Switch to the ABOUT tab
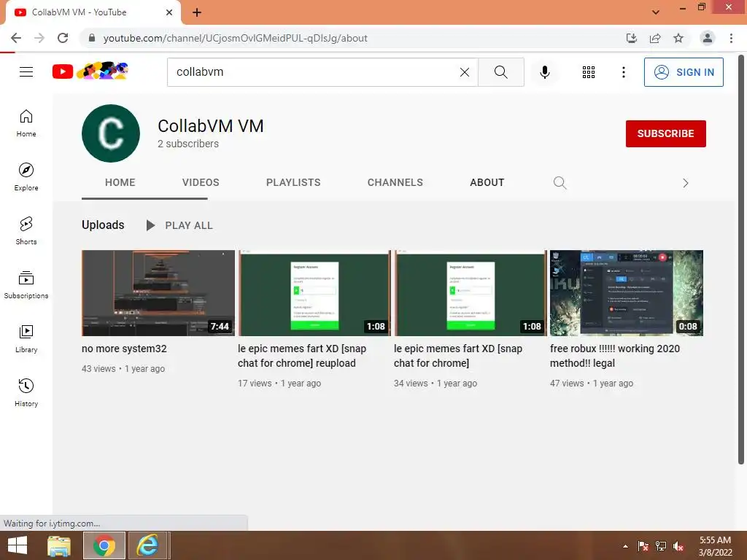 487,182
